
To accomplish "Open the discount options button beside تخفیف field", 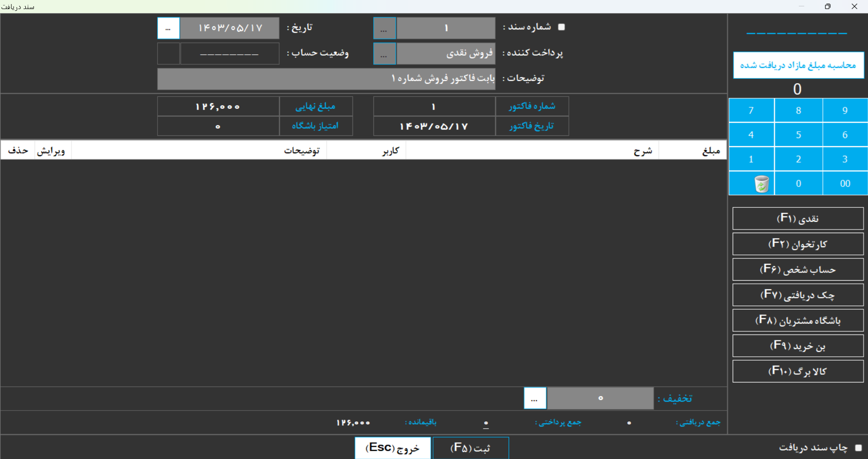I will (x=535, y=398).
